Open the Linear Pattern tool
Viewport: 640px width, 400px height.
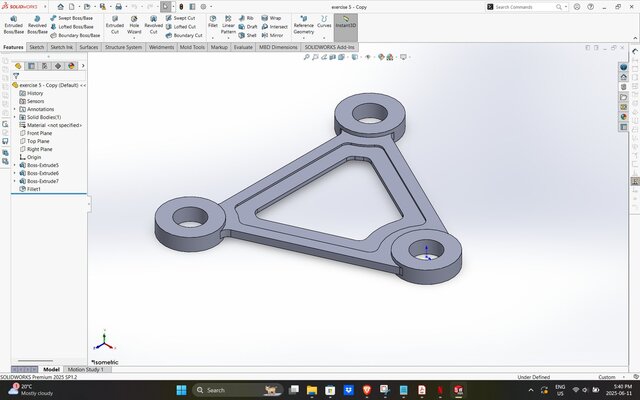[x=229, y=23]
